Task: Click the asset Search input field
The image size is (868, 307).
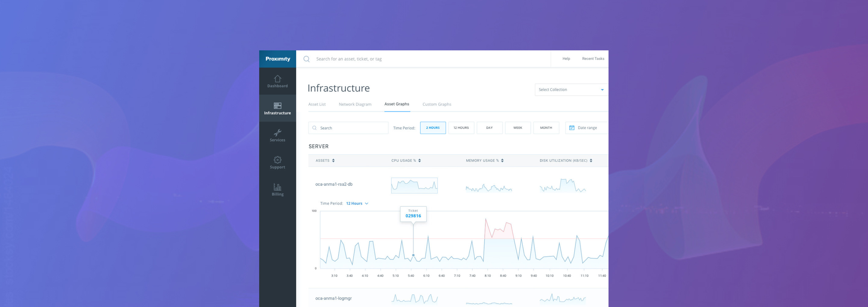Action: [351, 128]
